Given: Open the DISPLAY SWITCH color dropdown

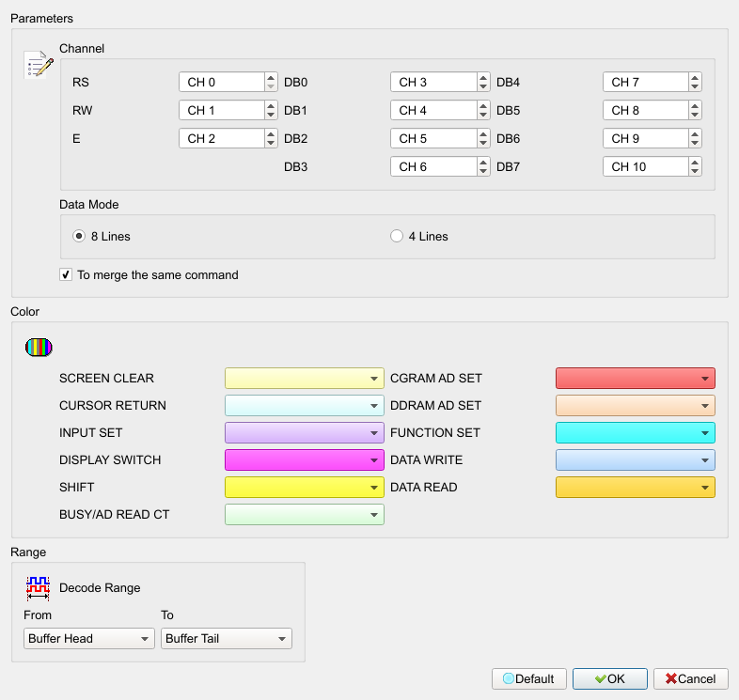Looking at the screenshot, I should pos(305,459).
